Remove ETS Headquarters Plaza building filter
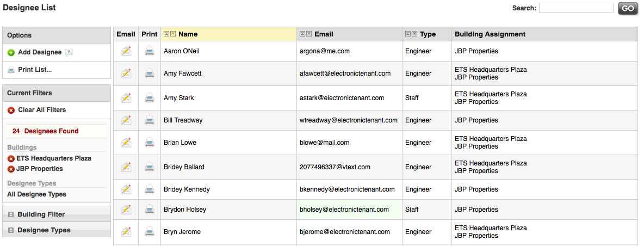The width and height of the screenshot is (644, 246). pos(11,159)
